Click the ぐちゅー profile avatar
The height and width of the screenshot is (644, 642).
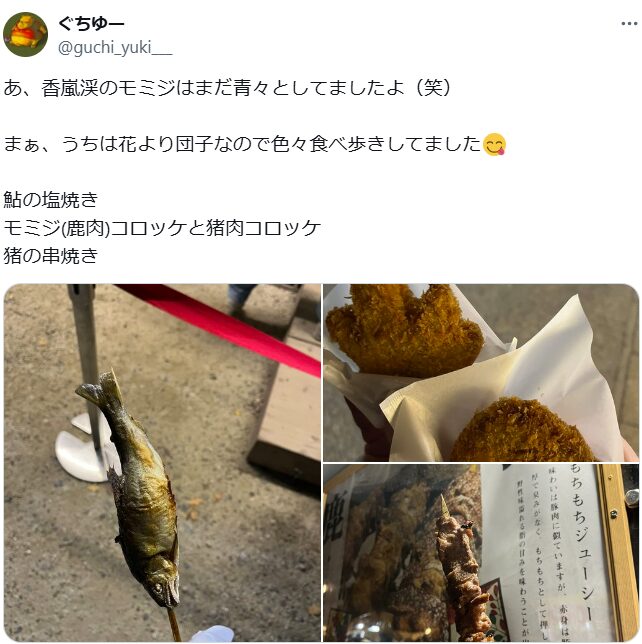coord(25,34)
